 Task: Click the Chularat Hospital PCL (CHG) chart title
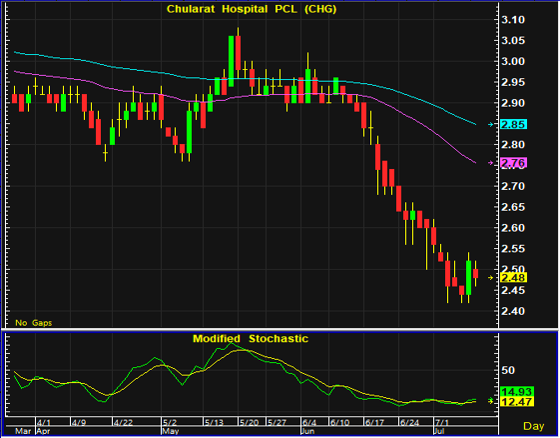[x=251, y=9]
